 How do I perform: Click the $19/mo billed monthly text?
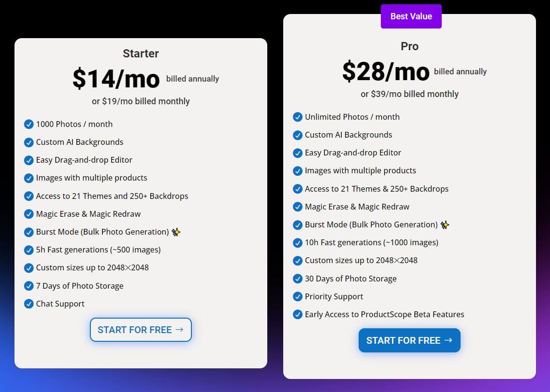[141, 101]
